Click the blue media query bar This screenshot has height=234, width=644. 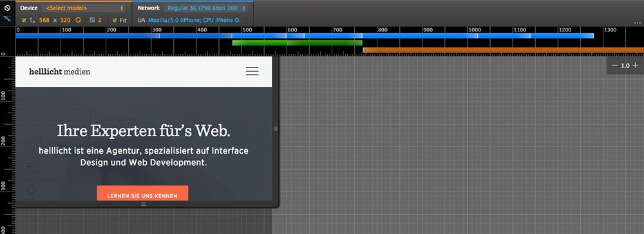tap(305, 35)
